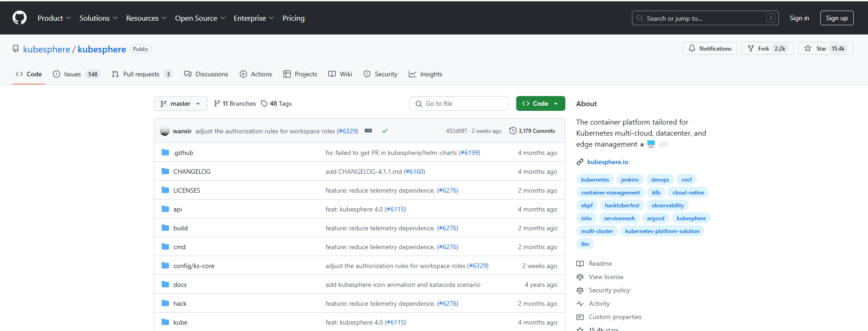Open the wansir author name link
This screenshot has width=868, height=331.
pos(182,131)
